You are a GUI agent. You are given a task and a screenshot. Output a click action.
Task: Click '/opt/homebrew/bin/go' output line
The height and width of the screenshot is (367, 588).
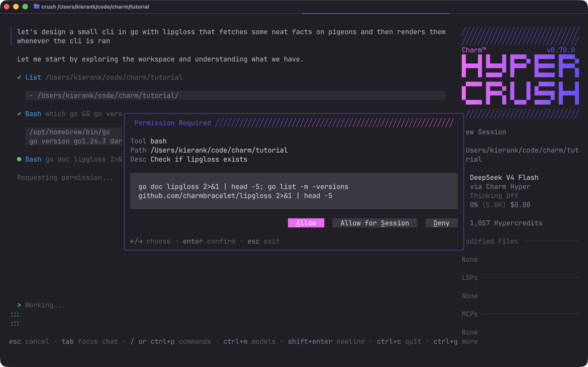pyautogui.click(x=69, y=132)
